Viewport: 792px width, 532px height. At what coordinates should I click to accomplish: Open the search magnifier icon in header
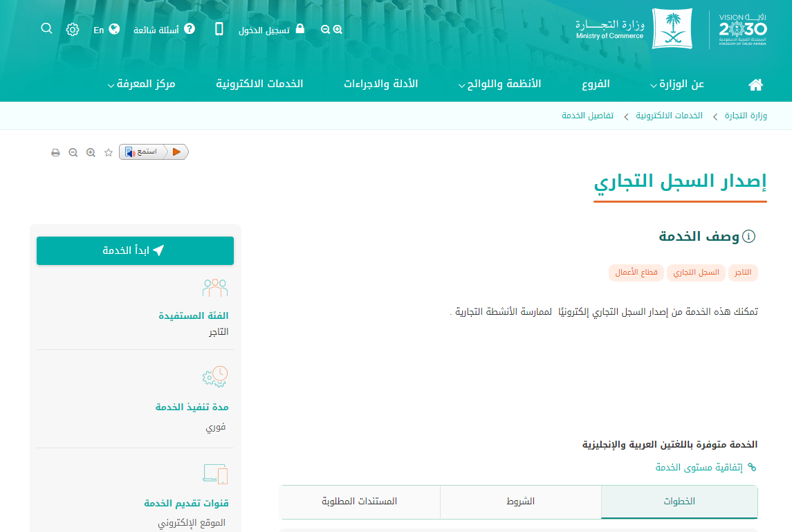pos(46,28)
